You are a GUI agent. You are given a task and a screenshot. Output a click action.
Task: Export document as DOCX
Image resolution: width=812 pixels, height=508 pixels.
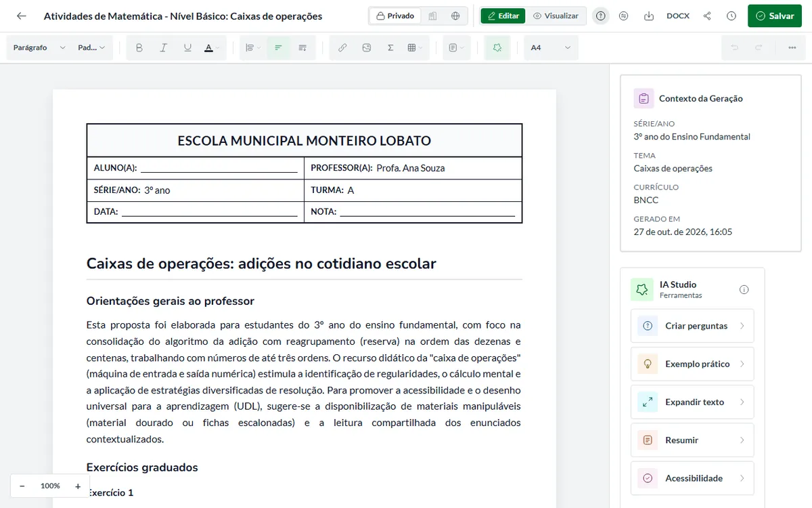(678, 16)
